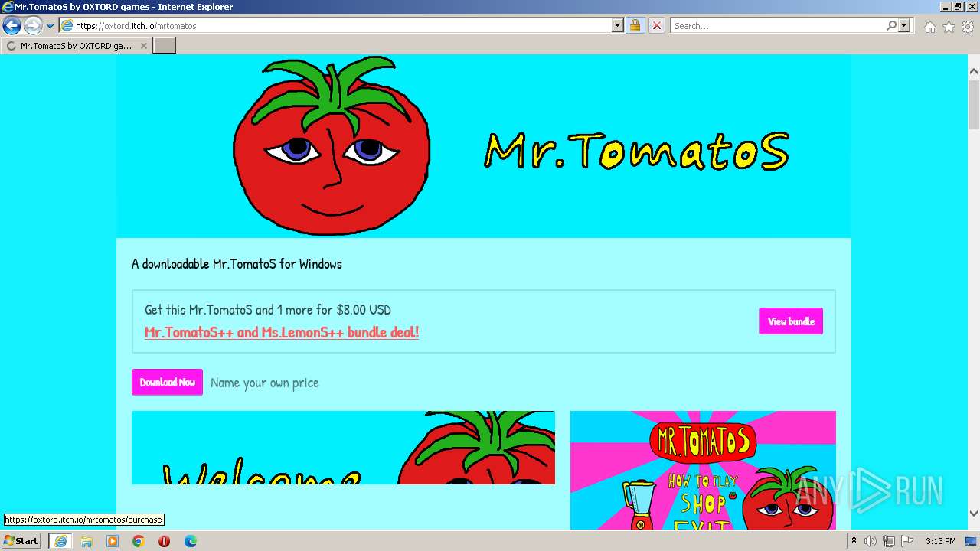Click 'Get this Mr.TomatoS and 1 more' text
Screen dimensions: 980x551
(x=268, y=310)
